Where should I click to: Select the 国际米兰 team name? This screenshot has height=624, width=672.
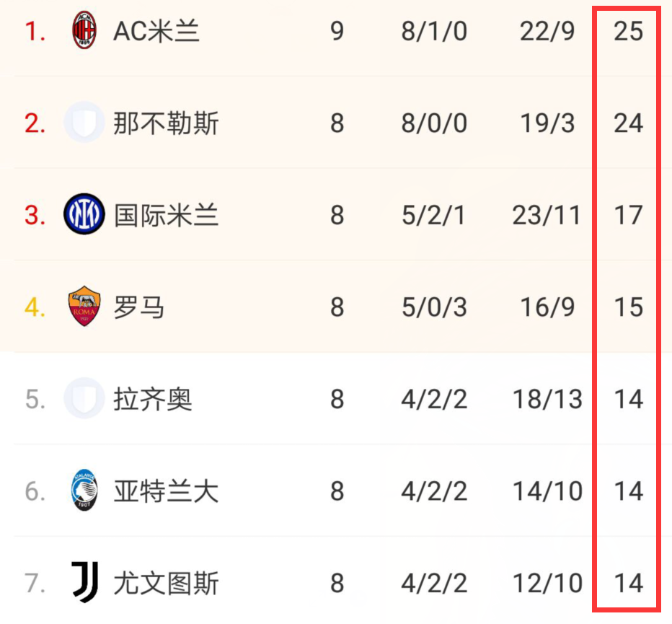(167, 215)
